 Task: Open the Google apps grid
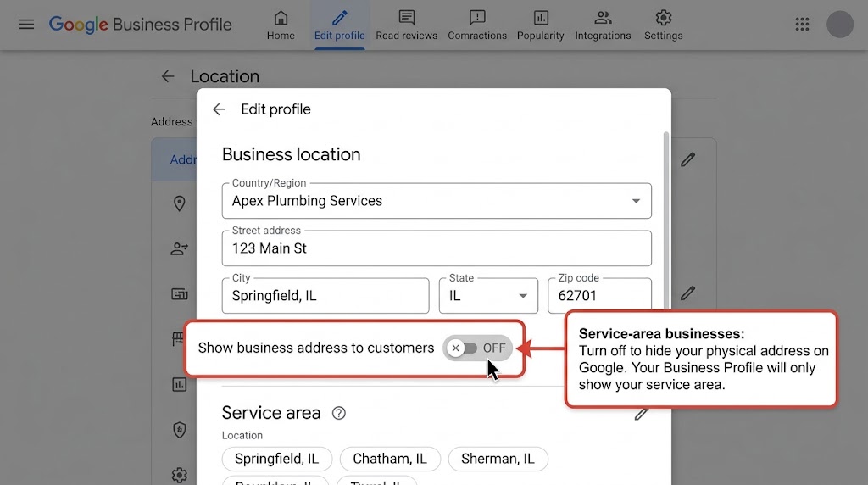click(802, 25)
